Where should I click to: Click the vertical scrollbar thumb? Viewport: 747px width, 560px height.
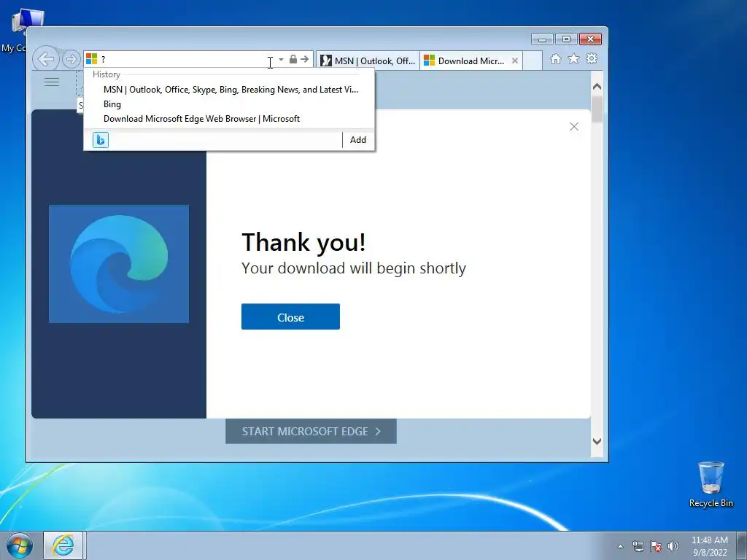coord(597,109)
